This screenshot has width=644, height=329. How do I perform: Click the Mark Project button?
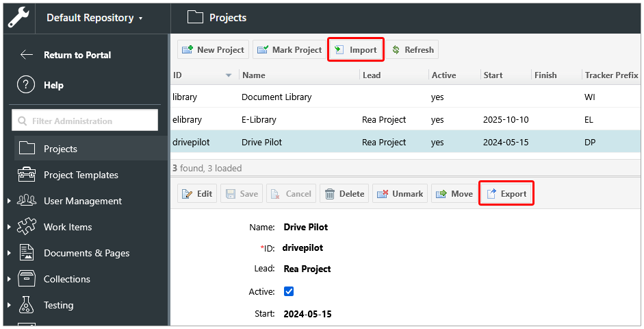click(x=289, y=50)
